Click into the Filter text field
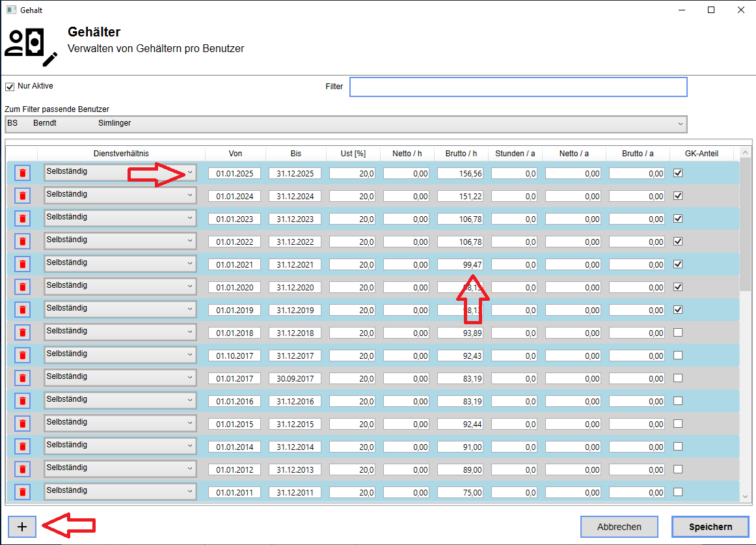Image resolution: width=756 pixels, height=545 pixels. point(518,87)
